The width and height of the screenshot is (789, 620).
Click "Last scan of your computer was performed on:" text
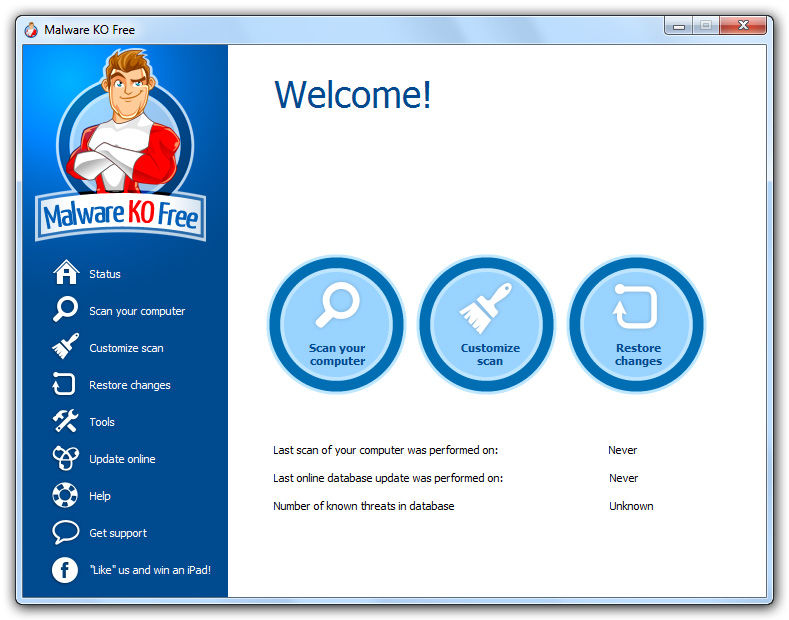click(x=385, y=450)
